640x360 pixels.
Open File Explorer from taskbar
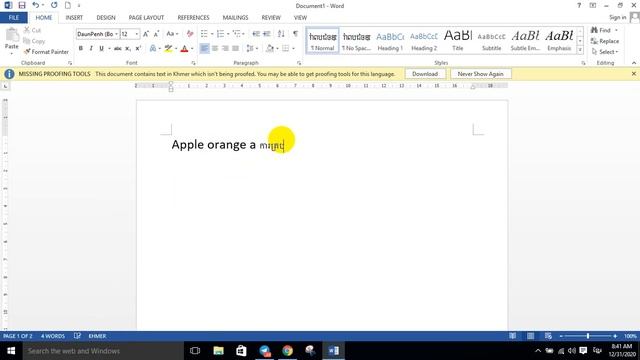coord(218,351)
